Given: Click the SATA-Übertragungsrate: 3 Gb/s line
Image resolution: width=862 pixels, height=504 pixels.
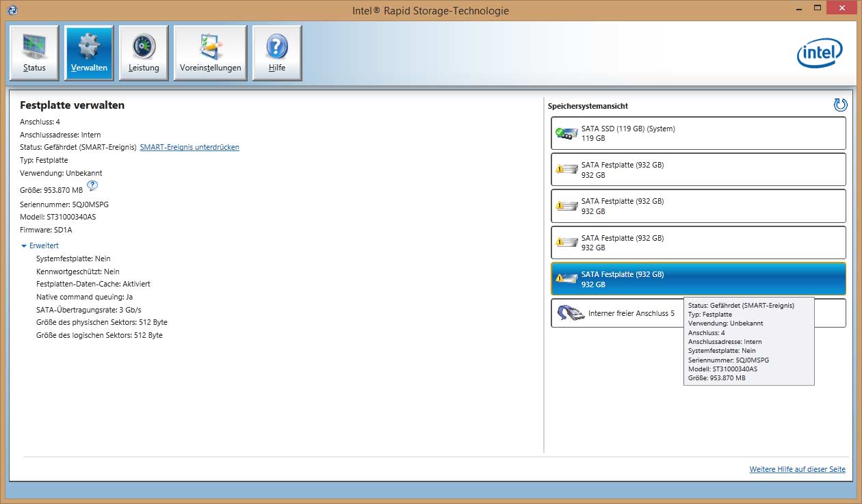Looking at the screenshot, I should point(89,310).
